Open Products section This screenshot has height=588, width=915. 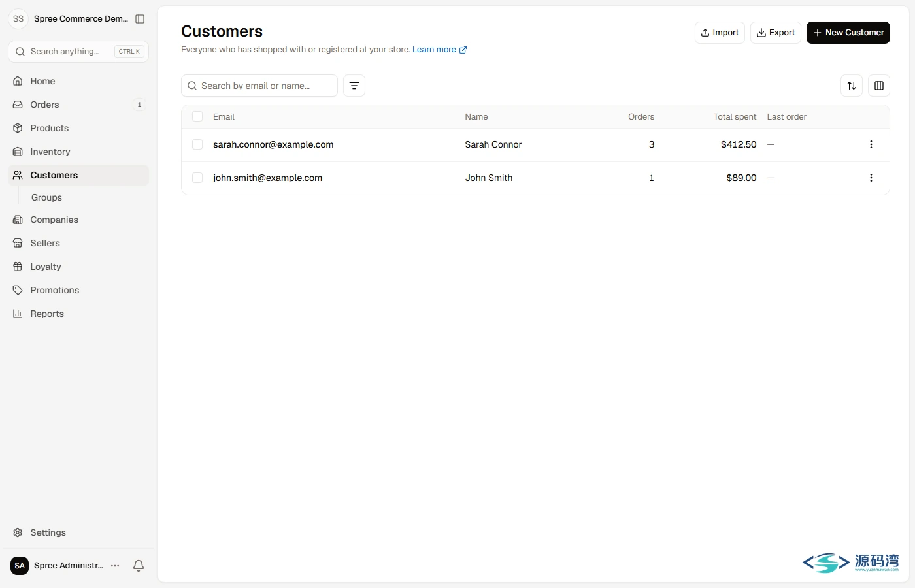click(78, 128)
